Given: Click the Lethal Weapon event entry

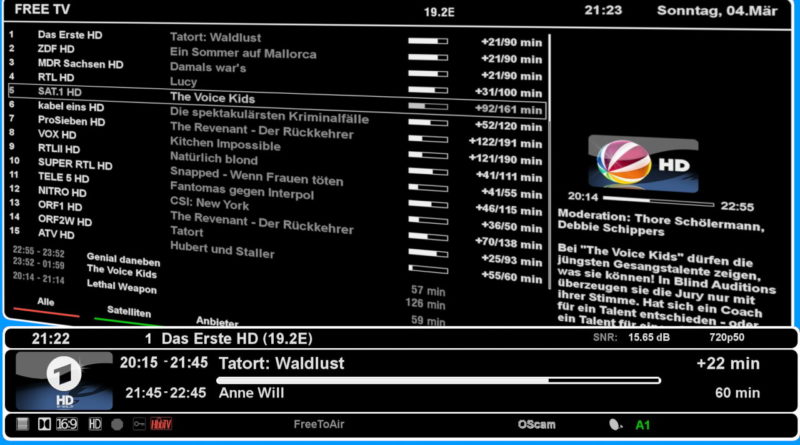Looking at the screenshot, I should [121, 287].
